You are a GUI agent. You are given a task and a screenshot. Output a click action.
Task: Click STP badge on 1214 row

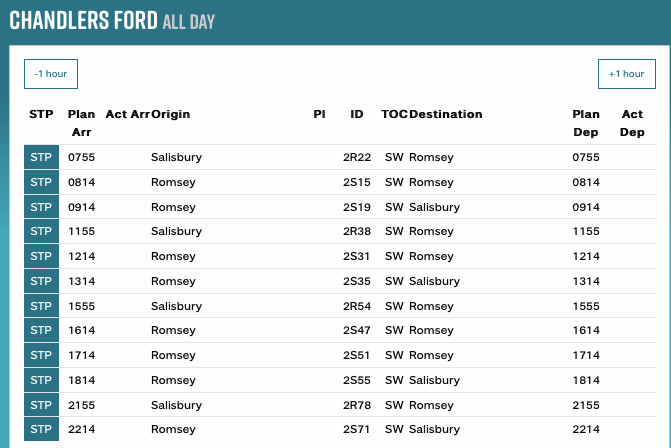(41, 257)
